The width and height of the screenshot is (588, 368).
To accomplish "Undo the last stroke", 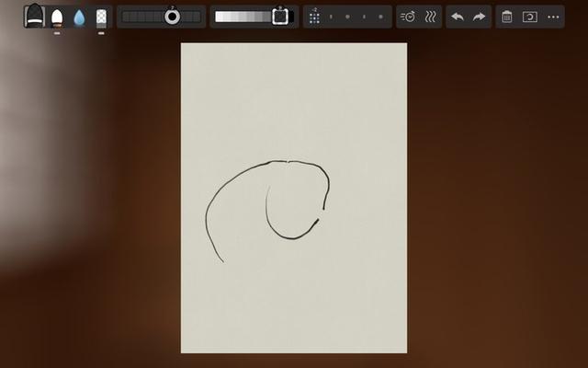I will click(x=457, y=17).
